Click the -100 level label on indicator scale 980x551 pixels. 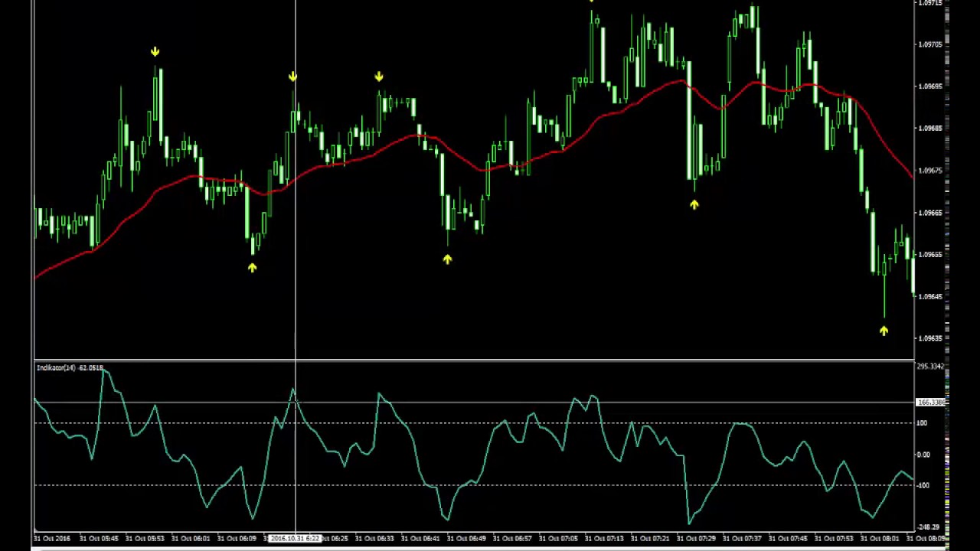[x=923, y=485]
